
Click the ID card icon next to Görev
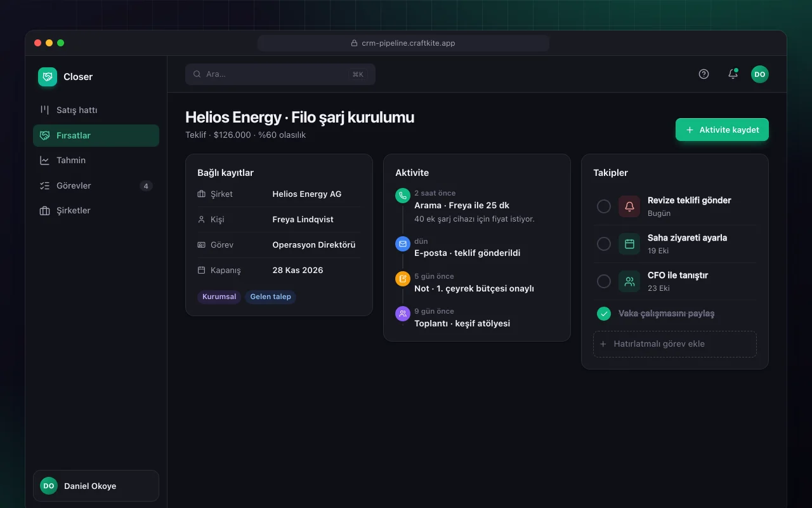pyautogui.click(x=202, y=245)
